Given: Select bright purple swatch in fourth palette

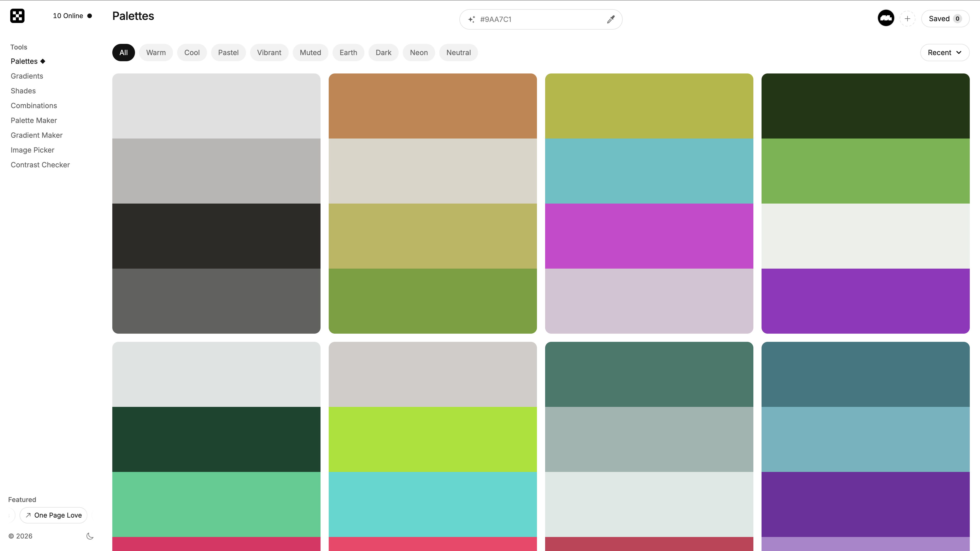Looking at the screenshot, I should pos(865,301).
